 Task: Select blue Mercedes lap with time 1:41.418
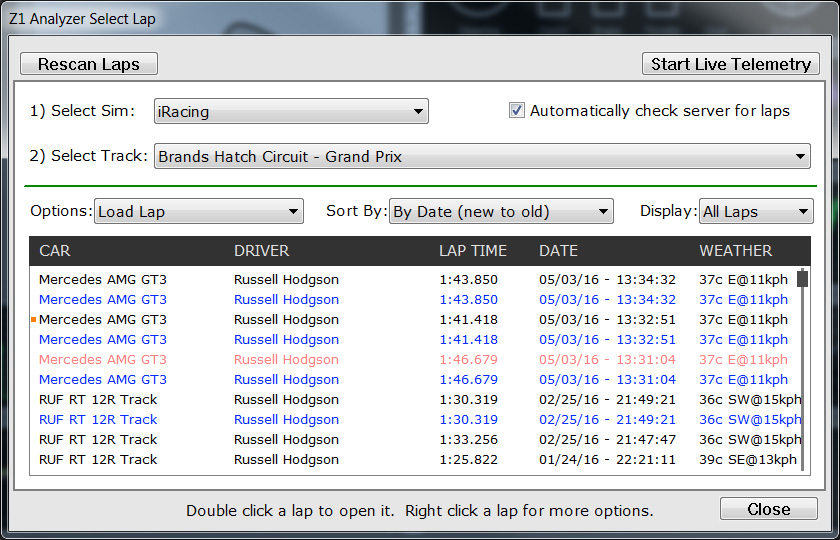pos(415,340)
